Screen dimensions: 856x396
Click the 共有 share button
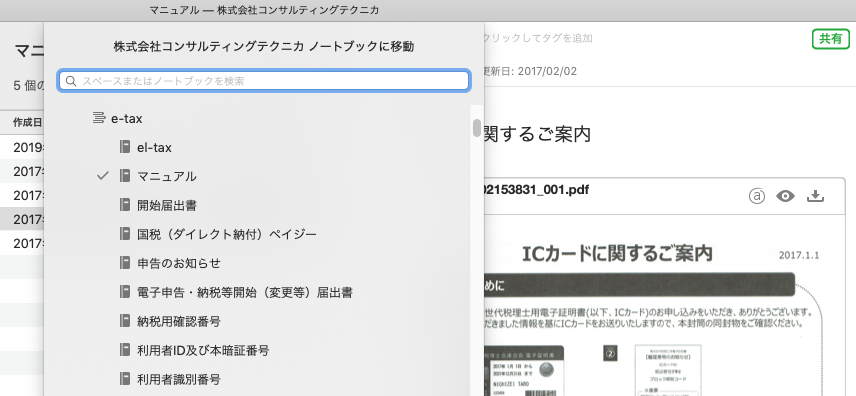pyautogui.click(x=830, y=39)
